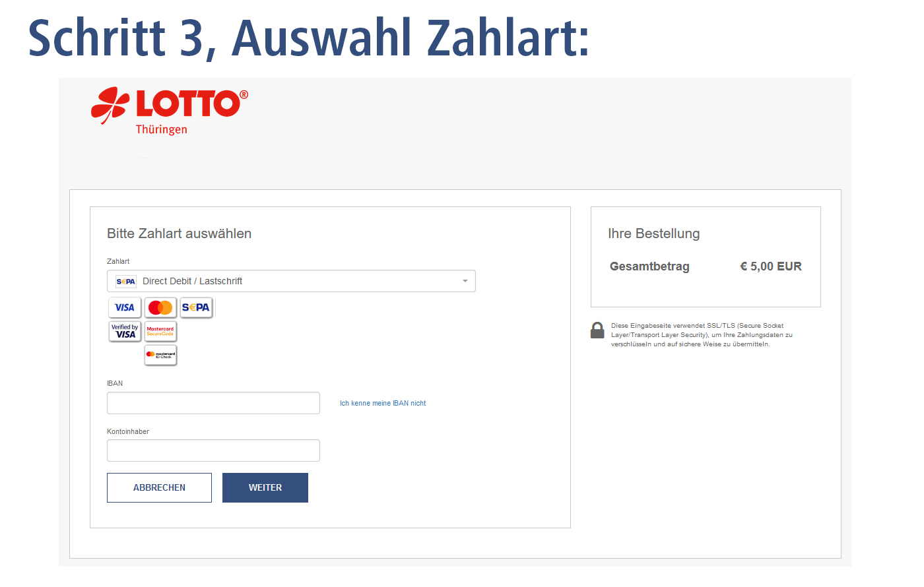Screen dimensions: 924x587
Task: Click the SEPA payment badge
Action: click(x=196, y=307)
